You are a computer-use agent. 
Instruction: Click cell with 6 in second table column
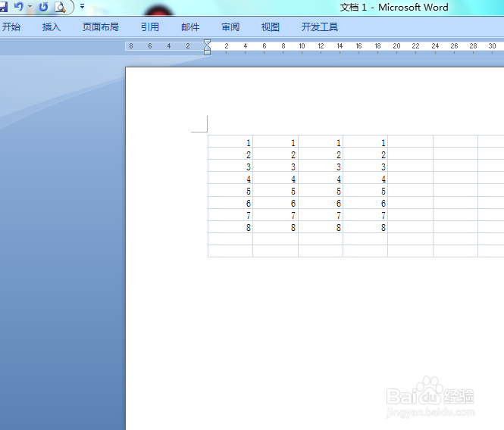point(275,203)
